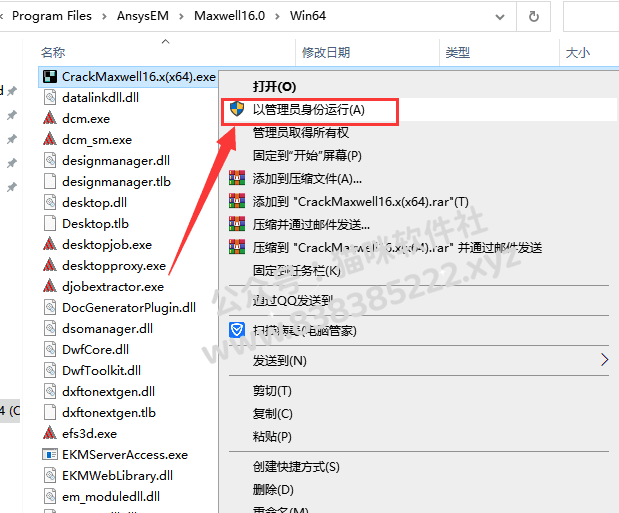Viewport: 619px width, 513px height.
Task: Open the chevron after Maxwell16.0 breadcrumb
Action: pos(278,16)
